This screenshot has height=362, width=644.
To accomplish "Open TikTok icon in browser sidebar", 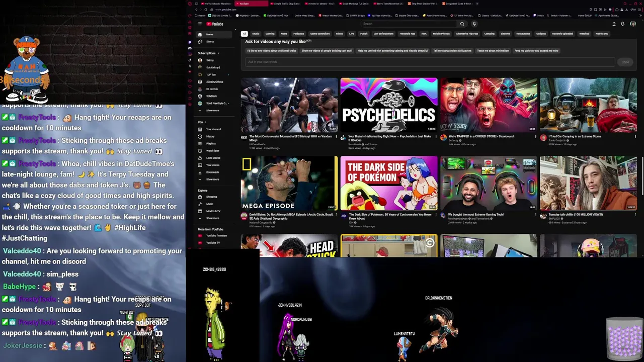I will pos(190,60).
